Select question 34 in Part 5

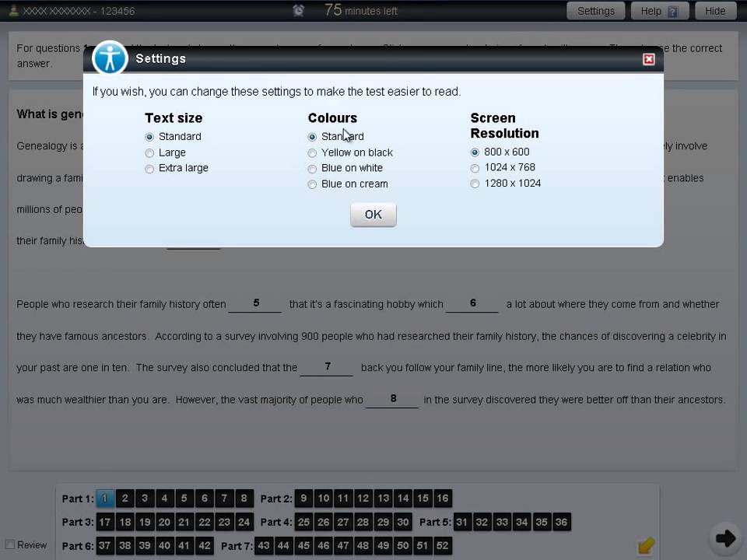pyautogui.click(x=521, y=523)
